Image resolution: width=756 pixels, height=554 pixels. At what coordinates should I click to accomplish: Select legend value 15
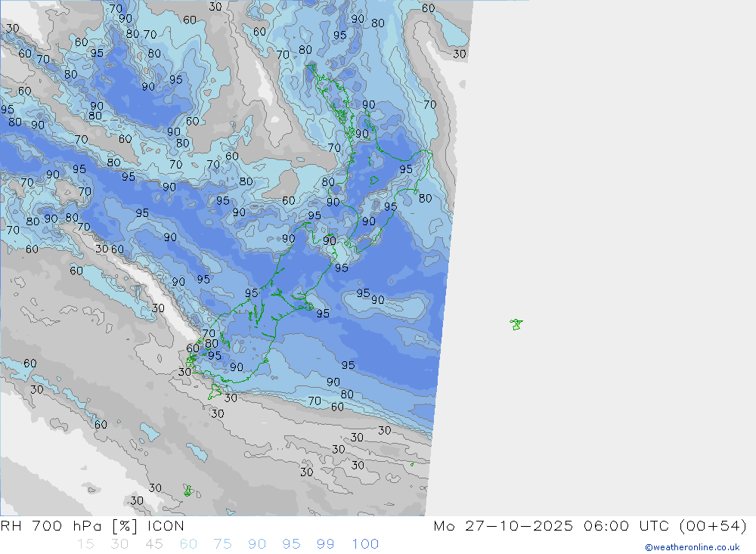(x=85, y=544)
